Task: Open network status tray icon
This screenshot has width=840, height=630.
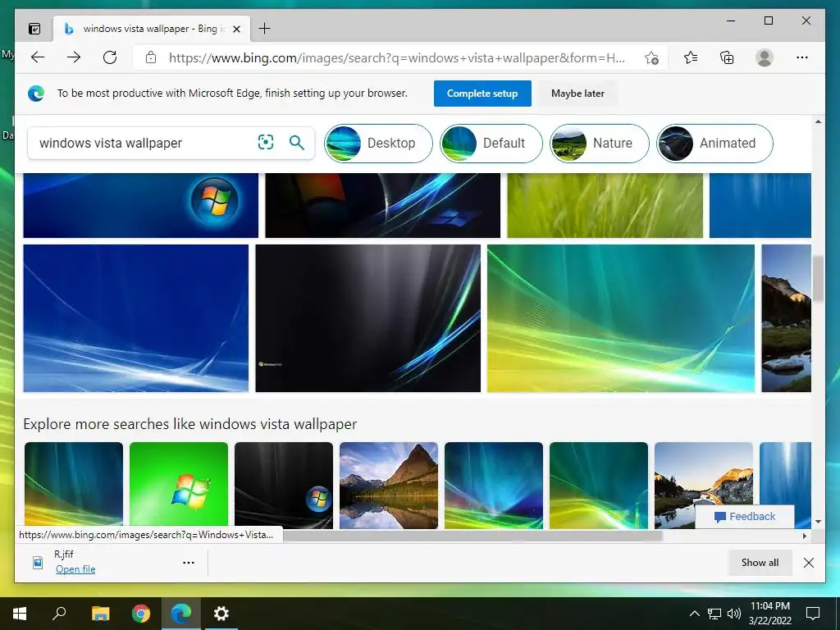Action: (x=714, y=614)
